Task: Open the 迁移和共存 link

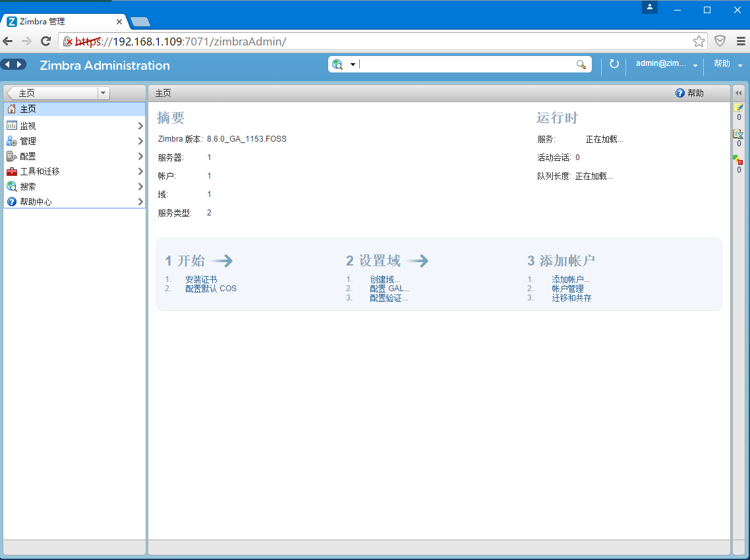Action: pyautogui.click(x=571, y=298)
